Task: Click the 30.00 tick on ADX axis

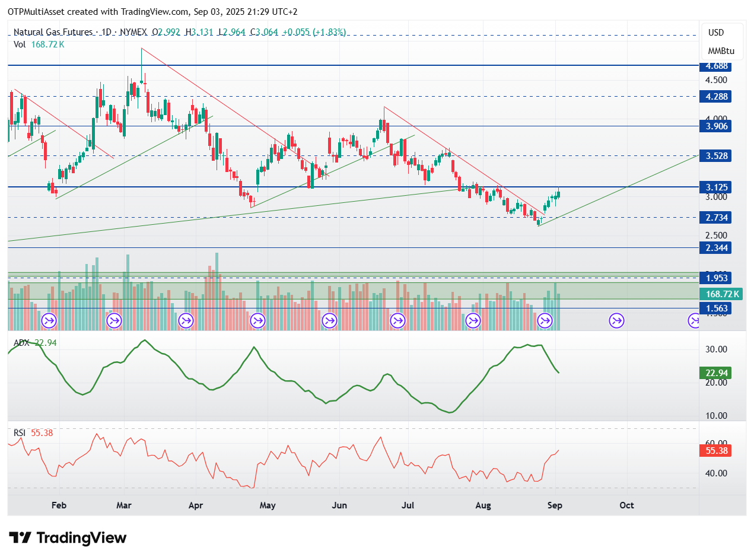Action: point(716,349)
